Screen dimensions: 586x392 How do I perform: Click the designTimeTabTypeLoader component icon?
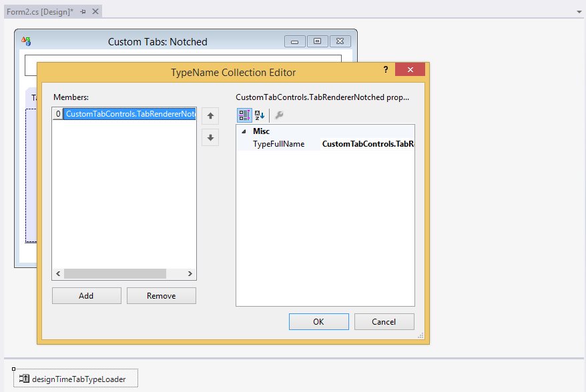[x=24, y=379]
